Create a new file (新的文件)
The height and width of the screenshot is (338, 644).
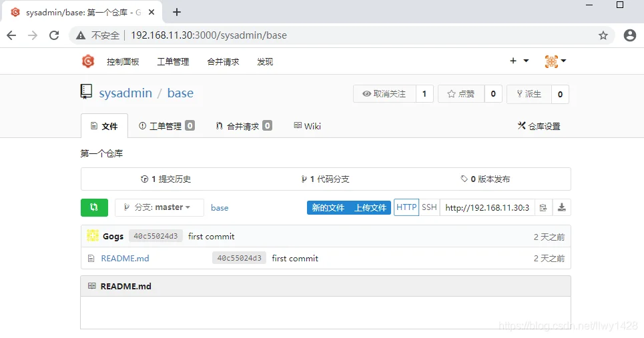pos(328,207)
